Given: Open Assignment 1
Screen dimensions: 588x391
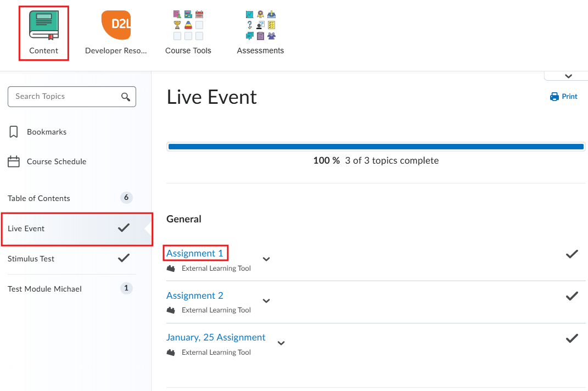Looking at the screenshot, I should coord(194,253).
